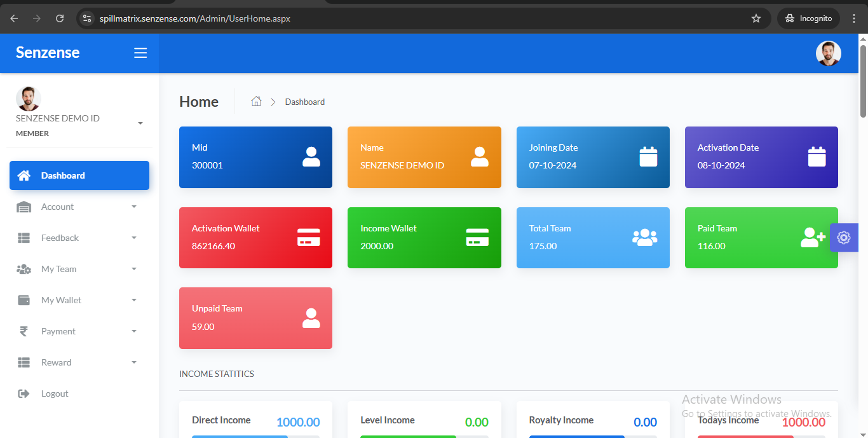868x438 pixels.
Task: Click the Incognito indicator button
Action: [x=809, y=18]
